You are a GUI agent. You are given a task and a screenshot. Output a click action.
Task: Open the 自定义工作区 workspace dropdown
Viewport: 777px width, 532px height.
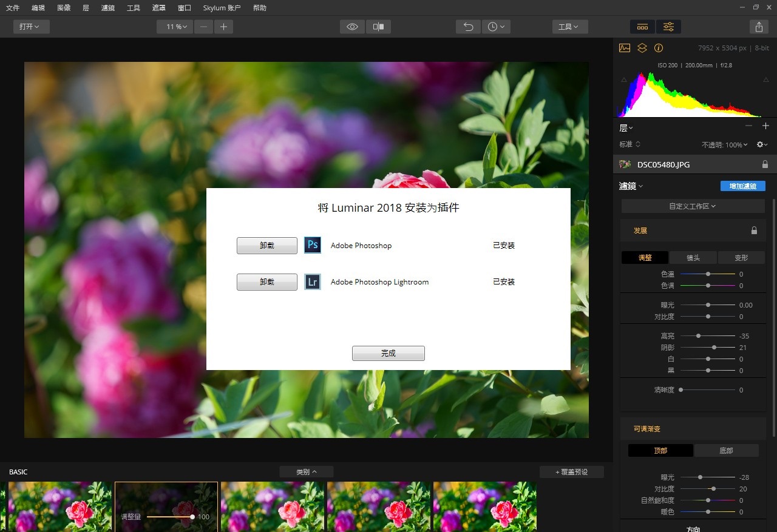pyautogui.click(x=693, y=206)
